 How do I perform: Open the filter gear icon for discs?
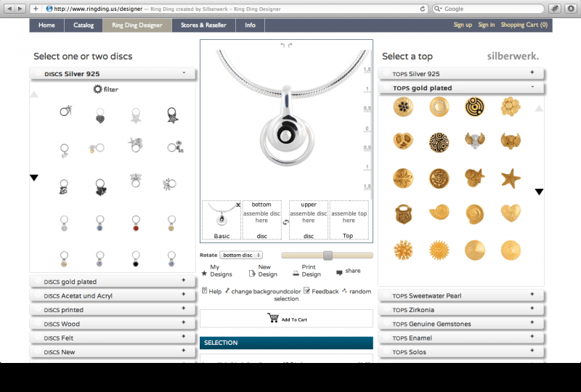click(x=97, y=89)
